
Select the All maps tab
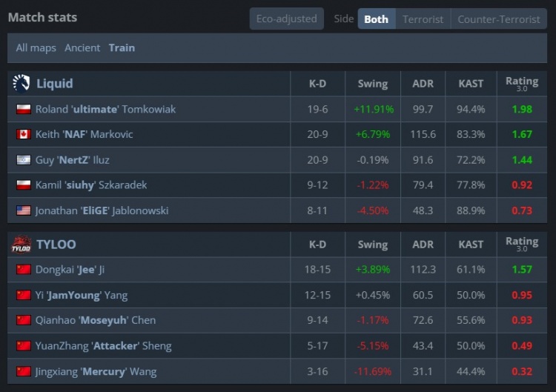[x=36, y=47]
